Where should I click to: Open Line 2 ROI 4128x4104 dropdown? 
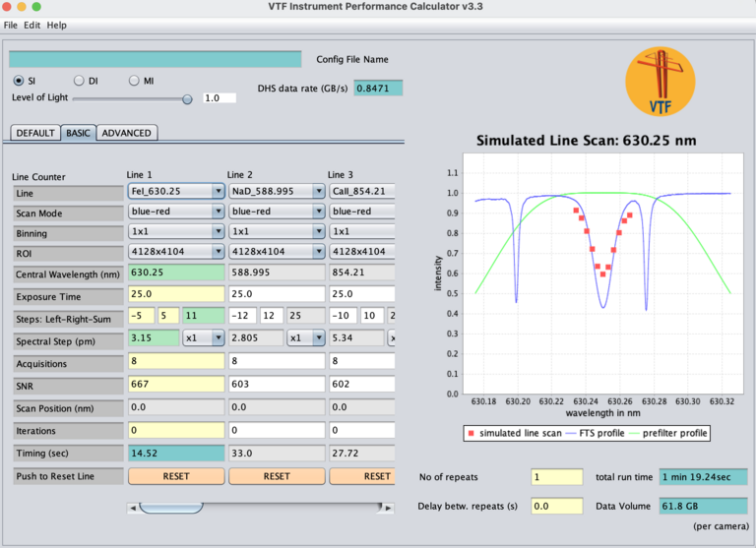(x=277, y=251)
